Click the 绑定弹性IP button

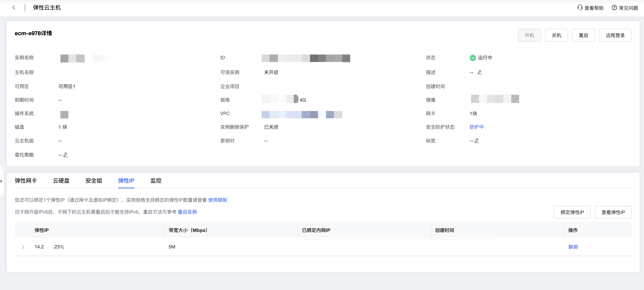tap(572, 212)
